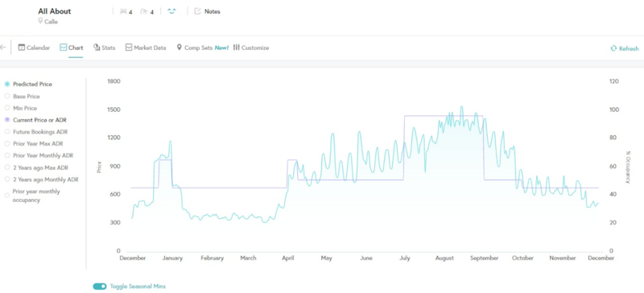The image size is (644, 293).
Task: Click the August peak on chart
Action: click(461, 107)
